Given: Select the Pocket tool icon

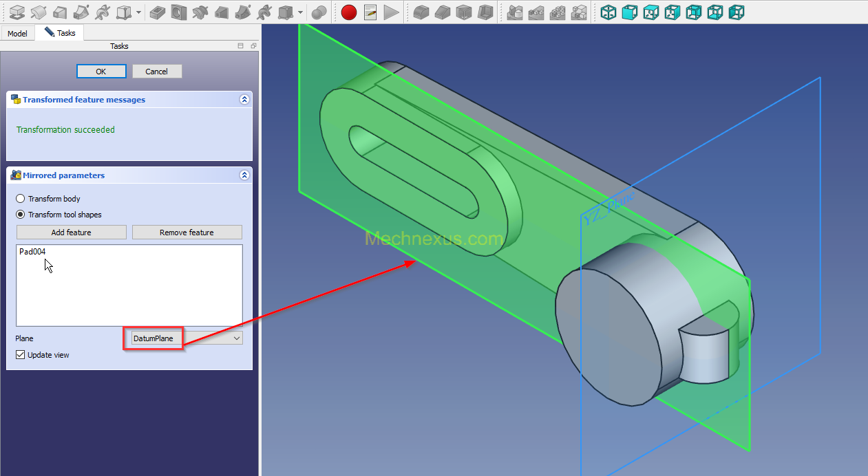Looking at the screenshot, I should (158, 12).
